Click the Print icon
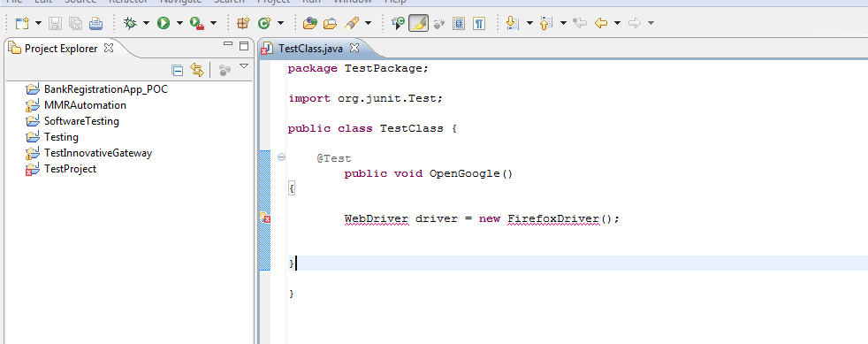Screen dimensions: 868x344 (95, 23)
